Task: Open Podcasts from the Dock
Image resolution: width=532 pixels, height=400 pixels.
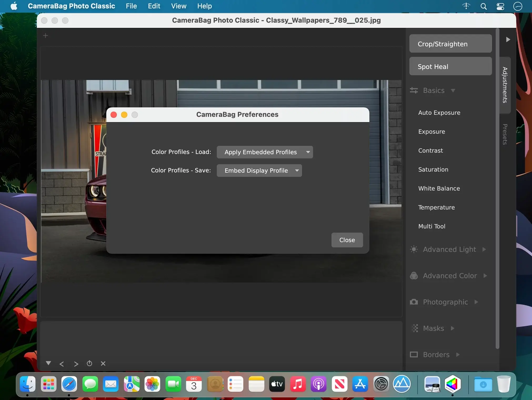Action: pyautogui.click(x=319, y=384)
